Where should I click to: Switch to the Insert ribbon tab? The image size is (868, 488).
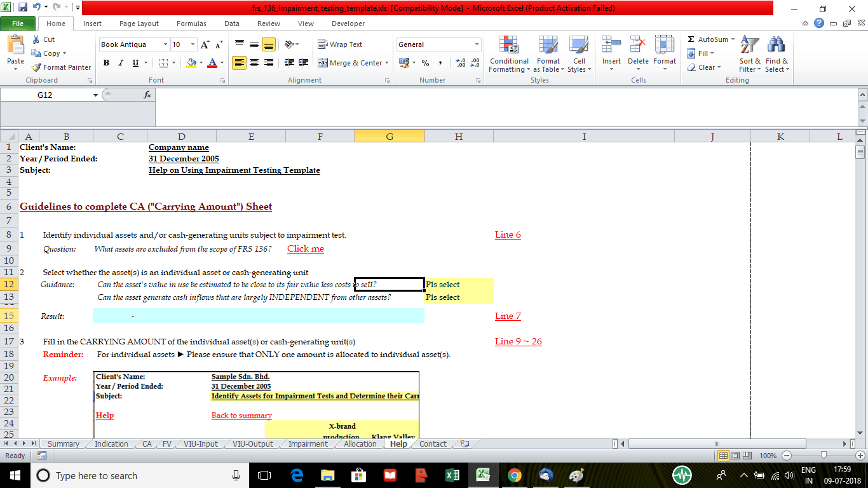click(92, 24)
